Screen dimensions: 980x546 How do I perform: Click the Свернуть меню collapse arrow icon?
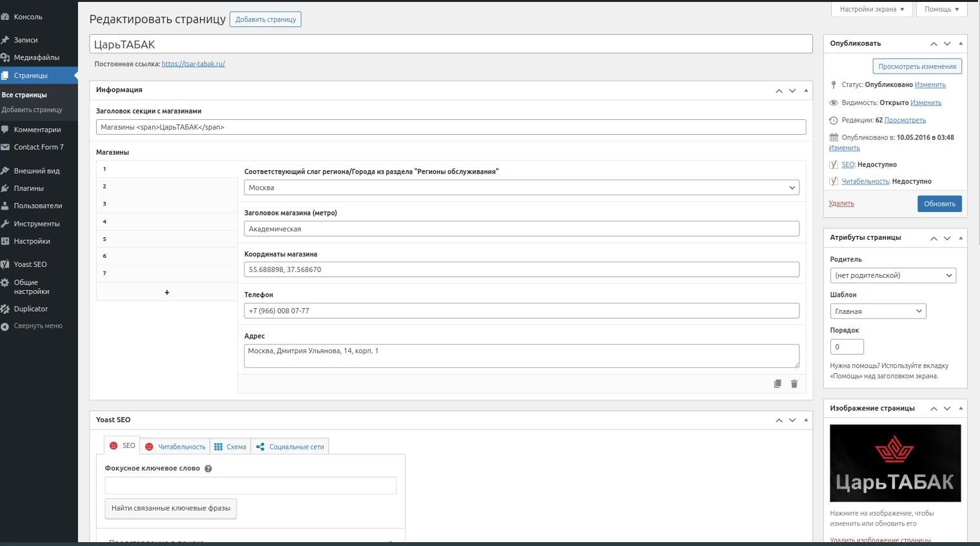[x=5, y=326]
